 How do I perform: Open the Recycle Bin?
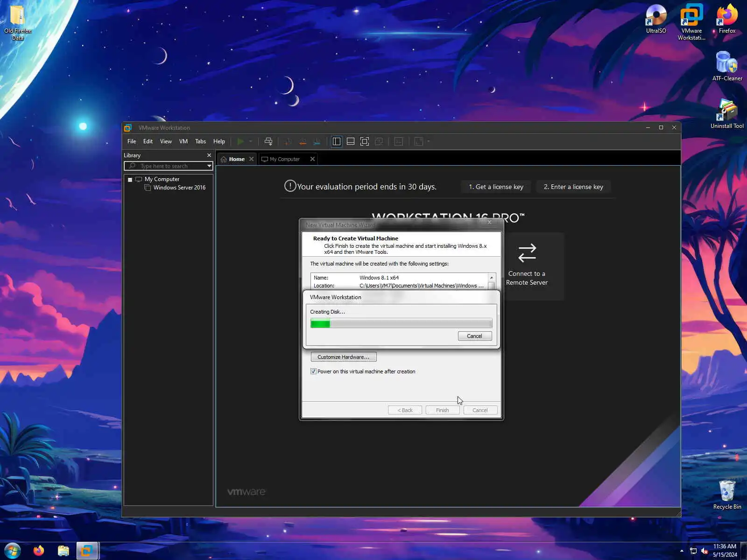point(727,495)
